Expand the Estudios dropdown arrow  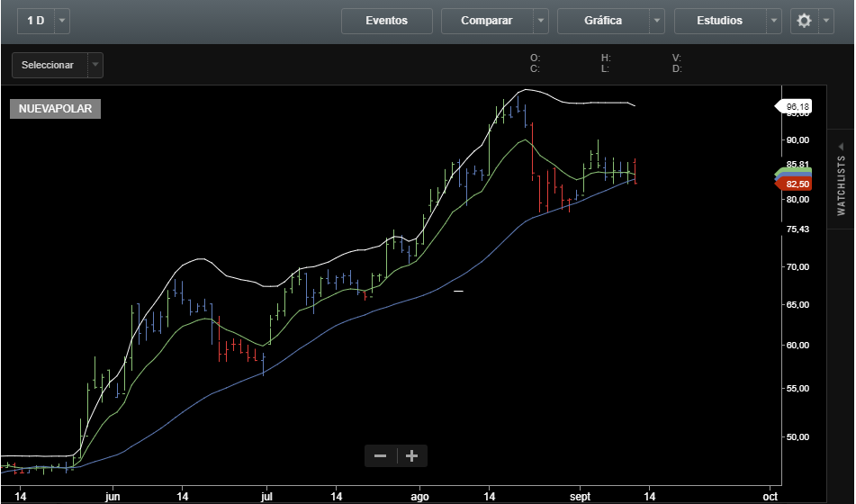pos(774,21)
